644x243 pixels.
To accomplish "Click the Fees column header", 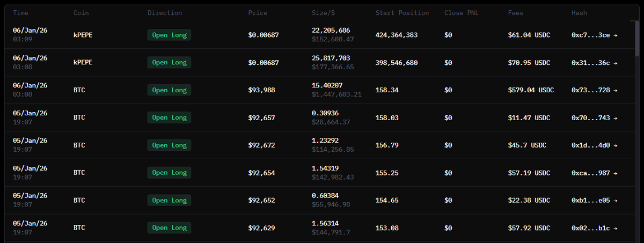I will point(516,13).
